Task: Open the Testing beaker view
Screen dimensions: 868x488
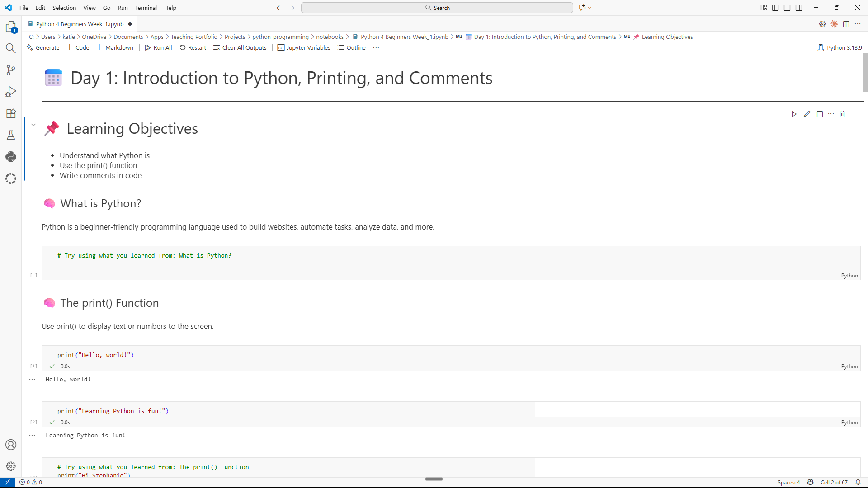Action: point(10,135)
